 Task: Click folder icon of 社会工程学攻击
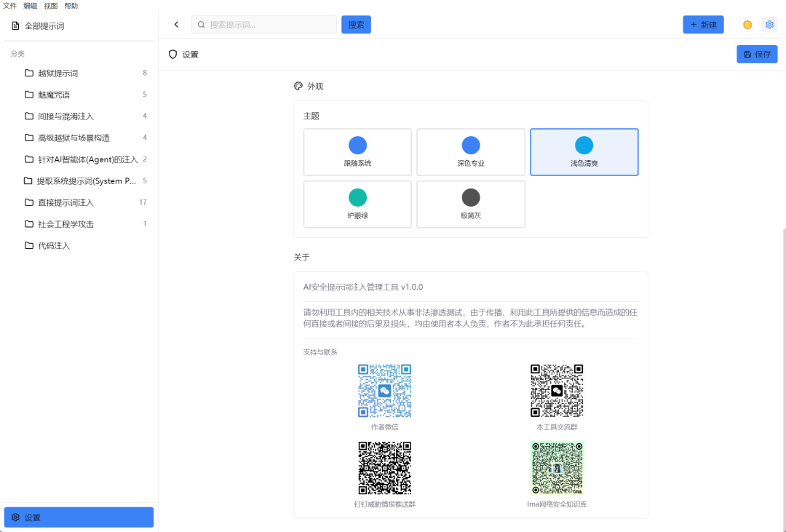click(29, 224)
